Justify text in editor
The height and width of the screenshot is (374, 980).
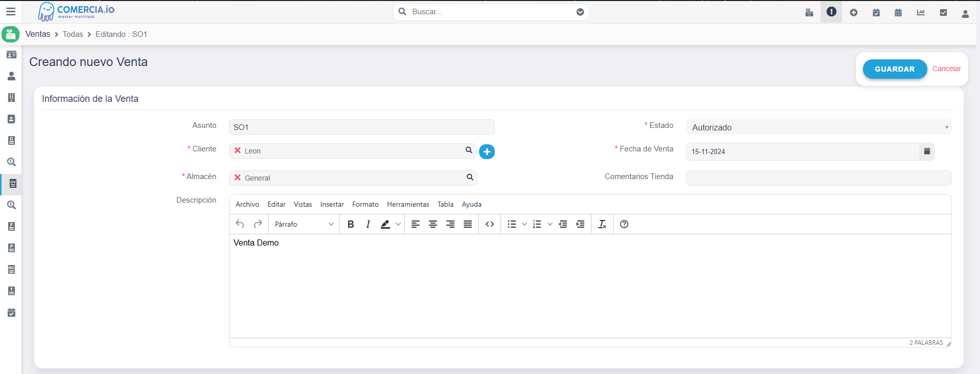[468, 224]
